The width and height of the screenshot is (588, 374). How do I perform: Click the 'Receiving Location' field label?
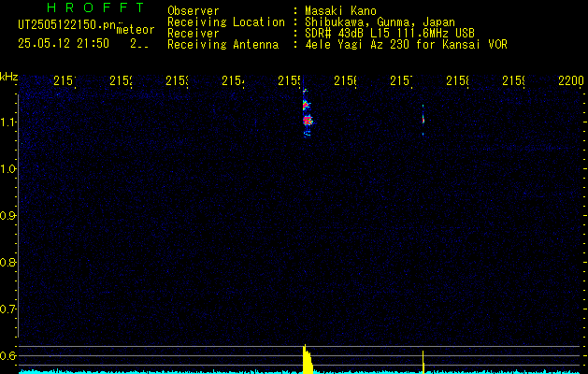coord(226,22)
